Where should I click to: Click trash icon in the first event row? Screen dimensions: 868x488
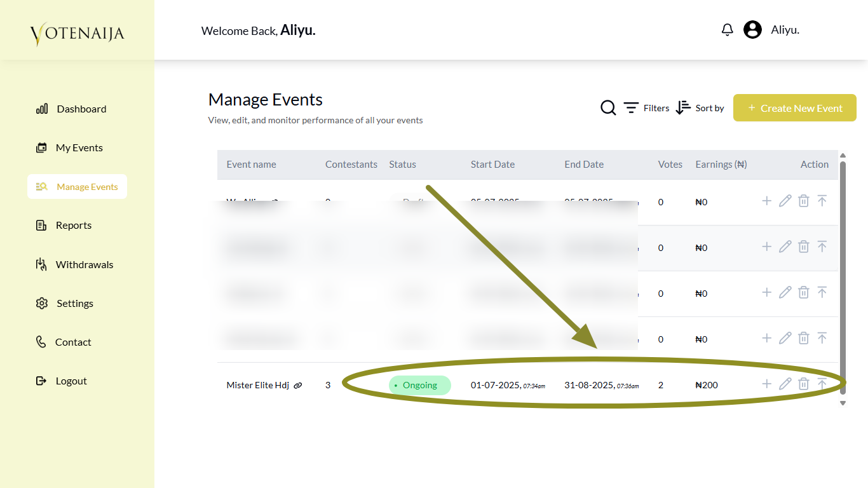tap(803, 201)
